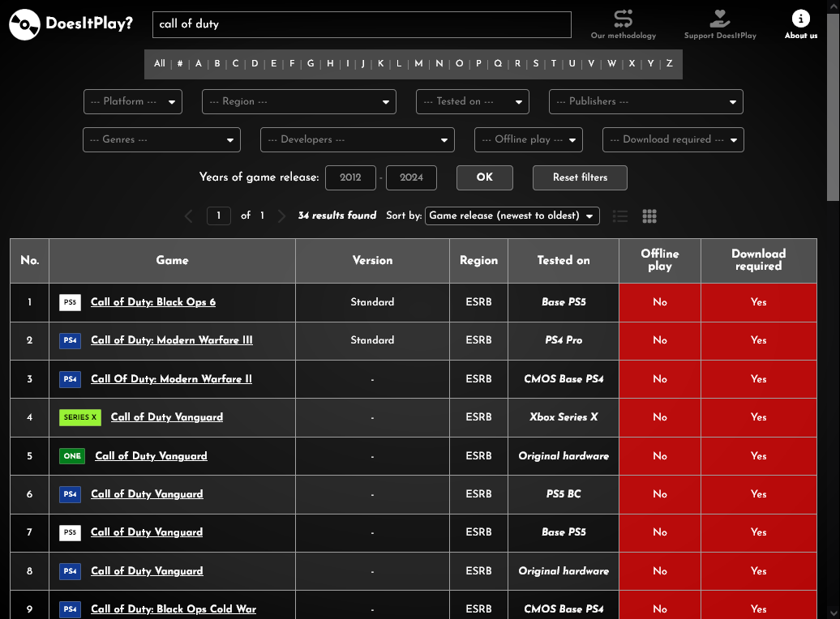Open the Platform filter dropdown
This screenshot has width=840, height=619.
point(133,102)
